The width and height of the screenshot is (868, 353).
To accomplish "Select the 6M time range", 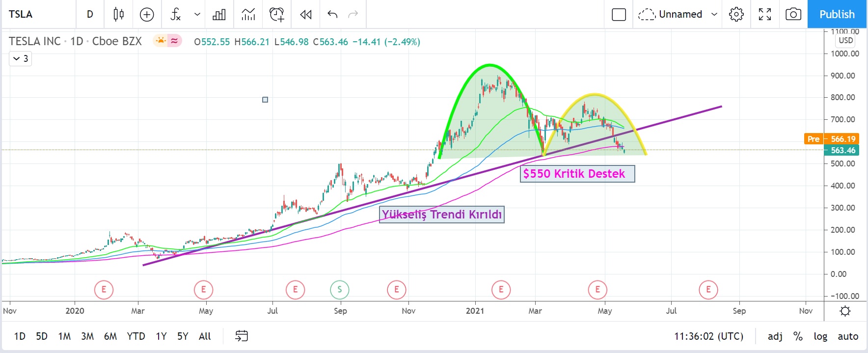I will tap(110, 336).
